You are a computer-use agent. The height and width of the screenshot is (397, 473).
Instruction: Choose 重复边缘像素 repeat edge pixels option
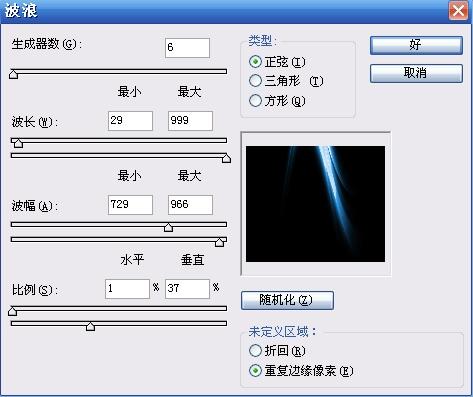301,371
